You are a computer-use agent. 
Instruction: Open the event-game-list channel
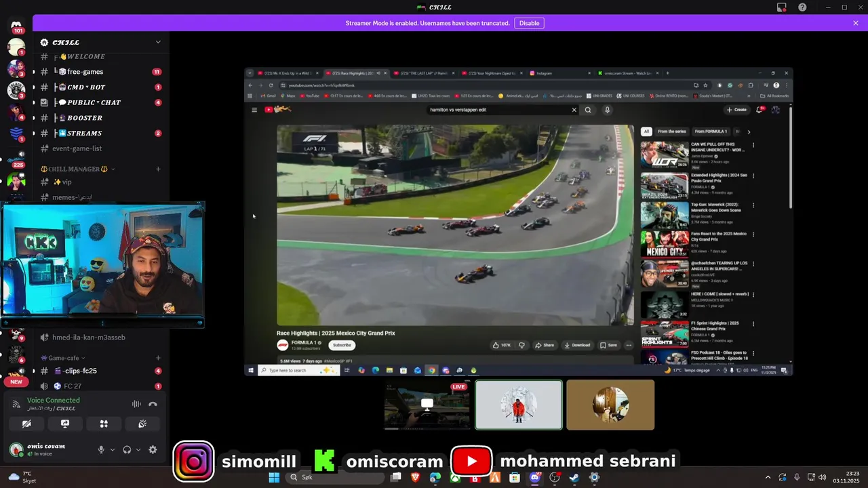pos(100,148)
